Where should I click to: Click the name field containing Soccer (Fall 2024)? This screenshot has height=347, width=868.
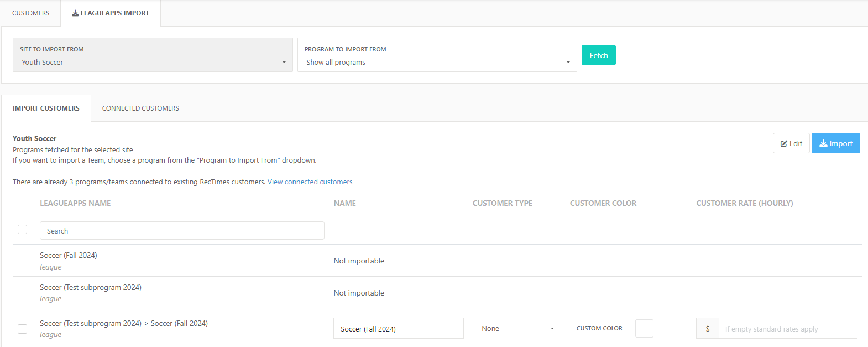pos(398,328)
